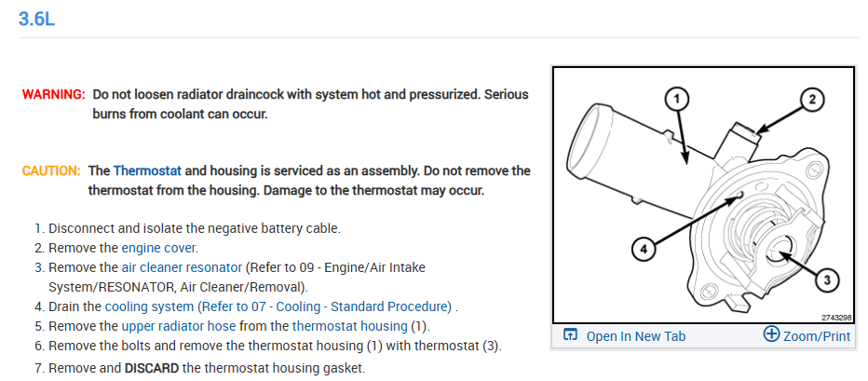Image resolution: width=868 pixels, height=381 pixels.
Task: Click callout number 1 in the diagram
Action: point(678,98)
